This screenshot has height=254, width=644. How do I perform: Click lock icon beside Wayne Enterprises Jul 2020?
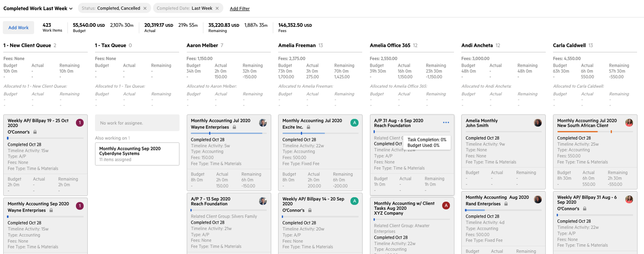235,127
